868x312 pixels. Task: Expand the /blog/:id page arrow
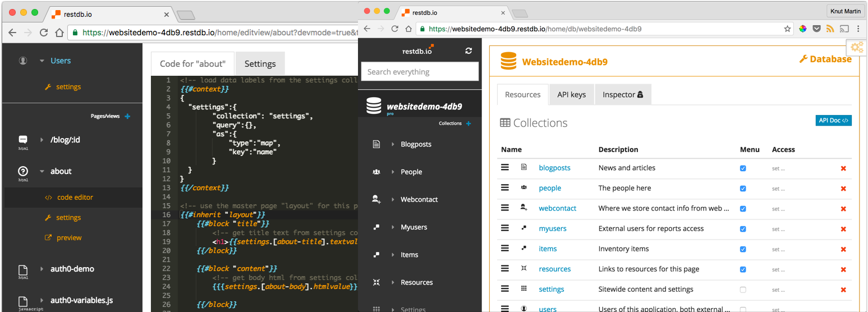[42, 140]
